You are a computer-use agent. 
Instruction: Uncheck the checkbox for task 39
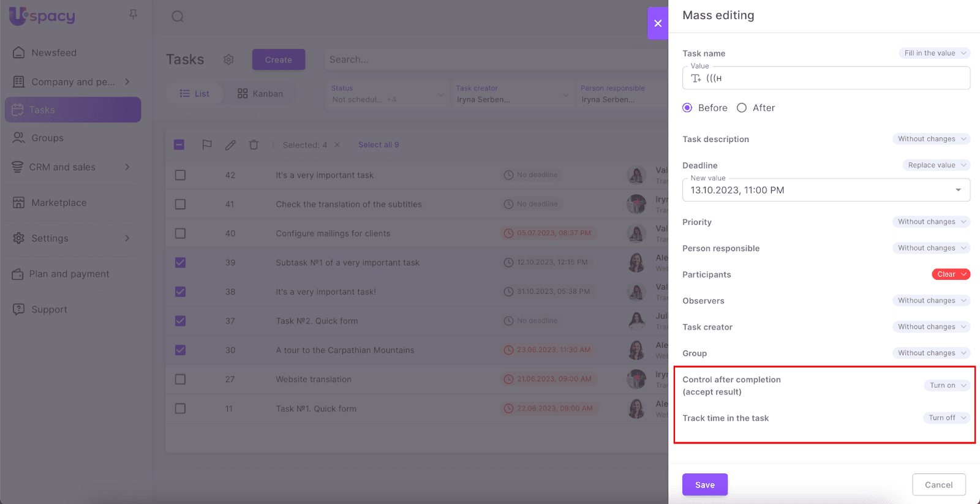pyautogui.click(x=180, y=263)
